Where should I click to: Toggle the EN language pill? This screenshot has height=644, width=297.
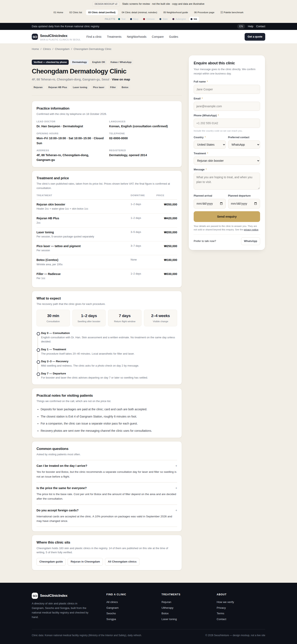[x=241, y=26]
